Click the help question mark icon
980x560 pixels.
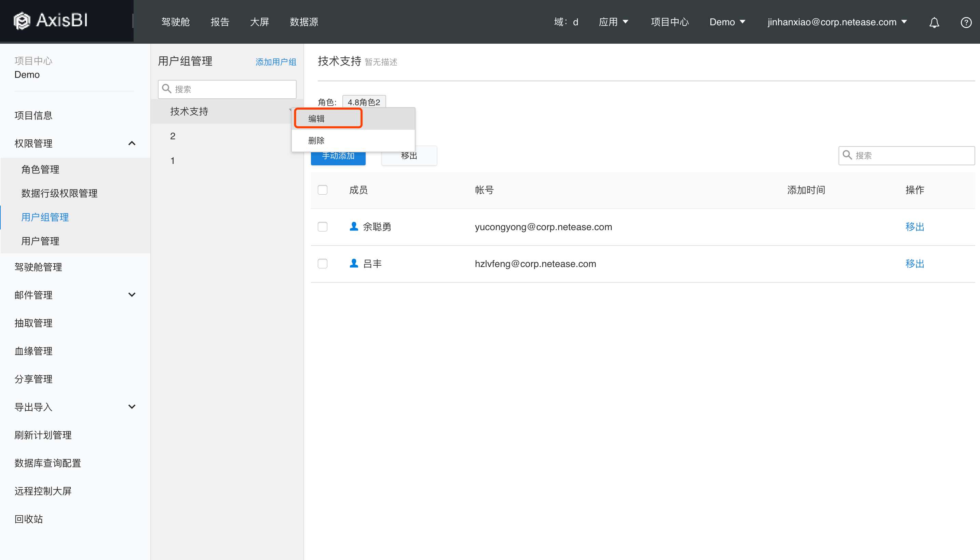[966, 23]
